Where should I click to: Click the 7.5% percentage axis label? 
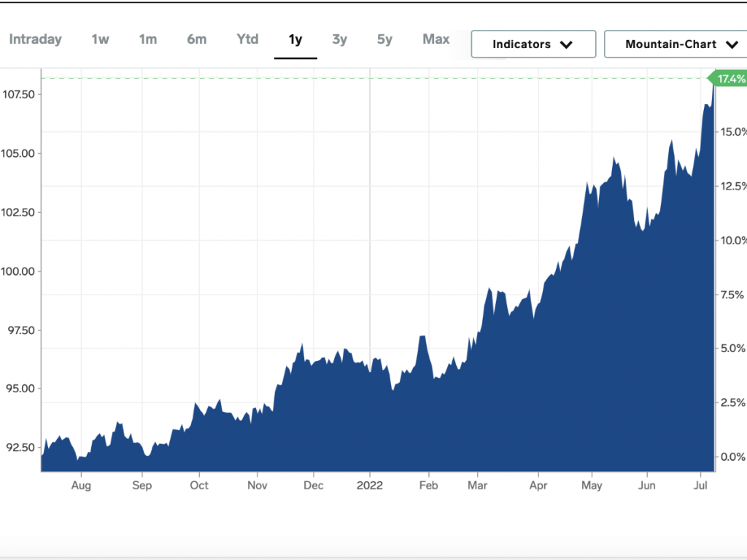732,295
